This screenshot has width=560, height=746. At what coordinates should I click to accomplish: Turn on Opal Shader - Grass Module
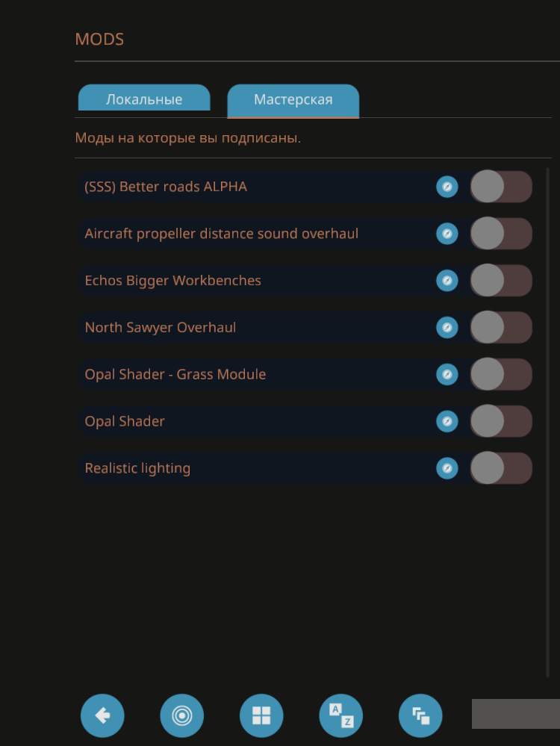(x=500, y=374)
